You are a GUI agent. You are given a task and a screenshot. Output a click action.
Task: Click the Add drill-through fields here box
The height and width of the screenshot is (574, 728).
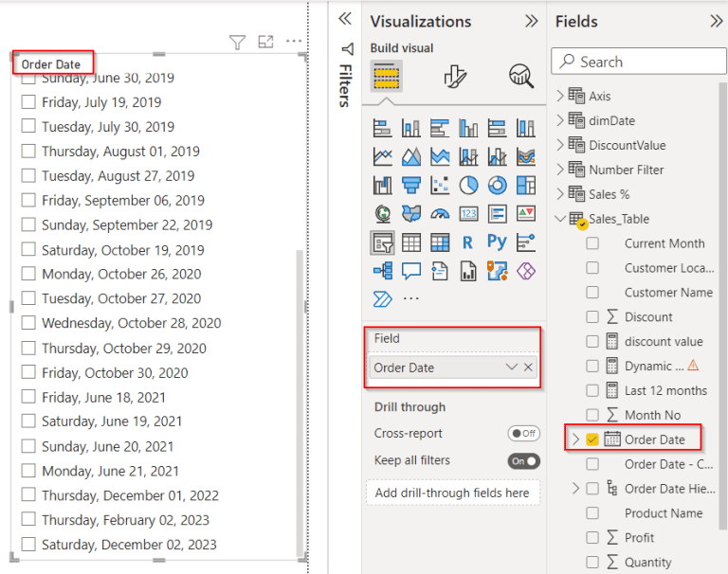pos(453,493)
